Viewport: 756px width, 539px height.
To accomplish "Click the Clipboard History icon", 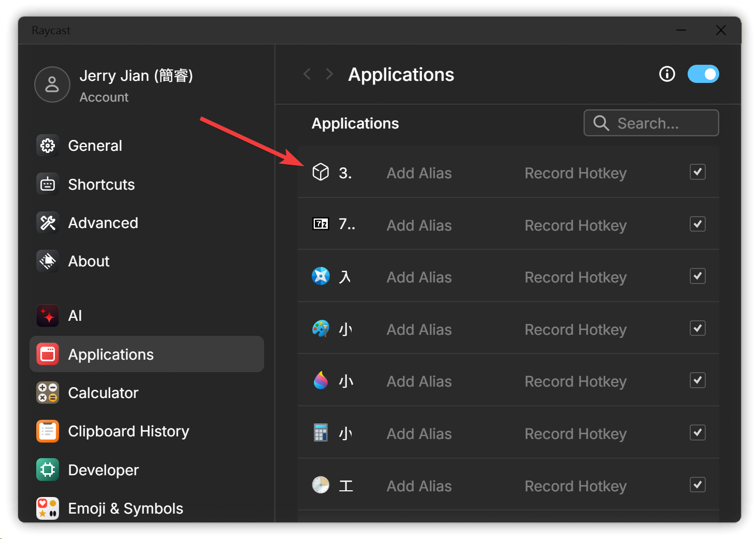I will pos(48,431).
